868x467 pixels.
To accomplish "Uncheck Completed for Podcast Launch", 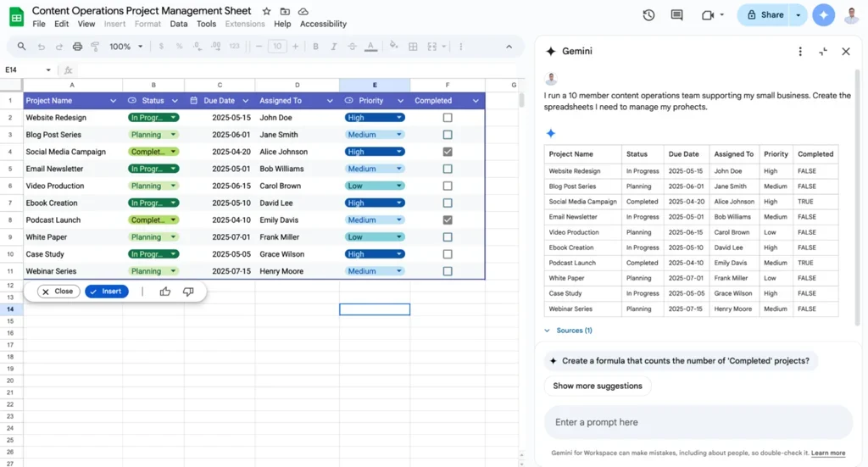I will (x=448, y=220).
